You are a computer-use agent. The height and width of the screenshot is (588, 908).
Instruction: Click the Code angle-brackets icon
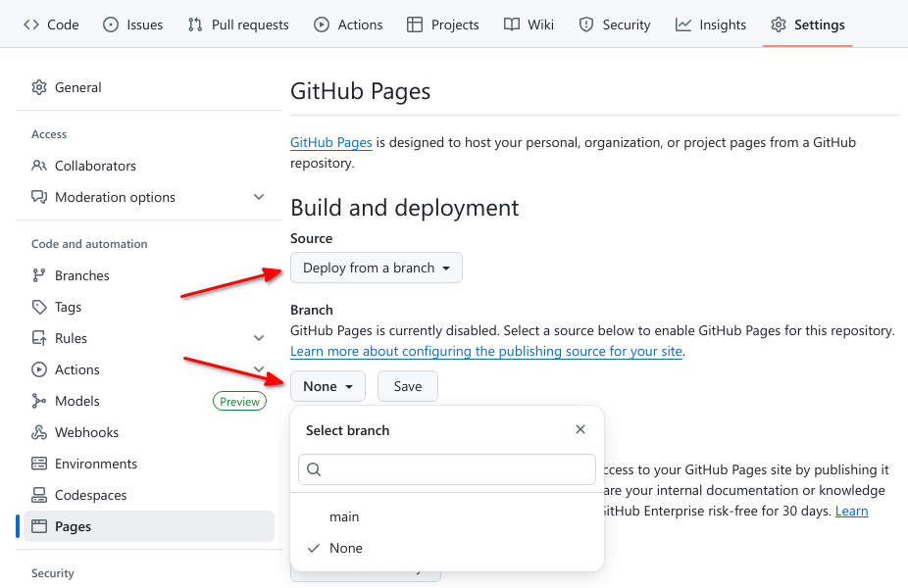tap(31, 24)
